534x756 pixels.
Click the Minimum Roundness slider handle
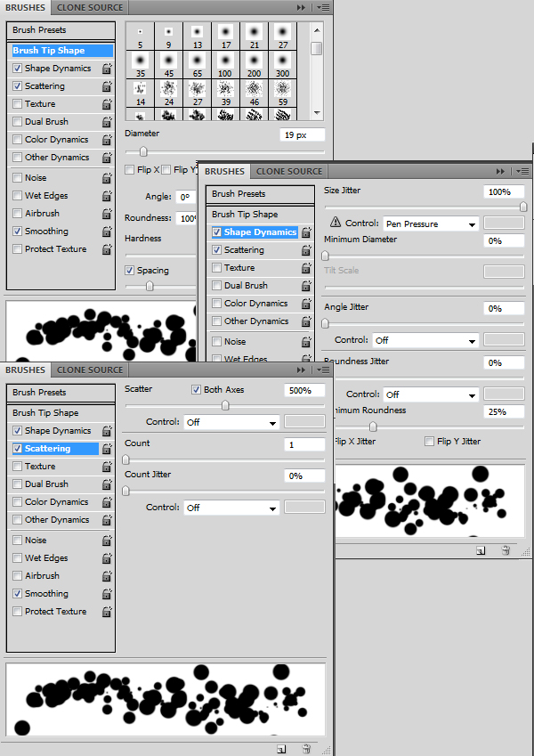[x=373, y=427]
